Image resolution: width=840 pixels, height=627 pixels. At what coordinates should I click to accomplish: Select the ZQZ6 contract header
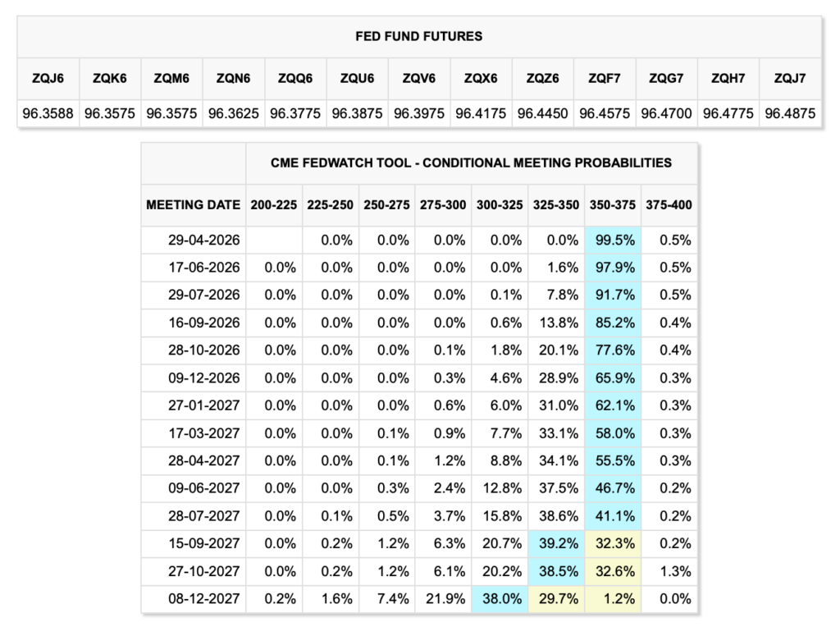[x=543, y=79]
